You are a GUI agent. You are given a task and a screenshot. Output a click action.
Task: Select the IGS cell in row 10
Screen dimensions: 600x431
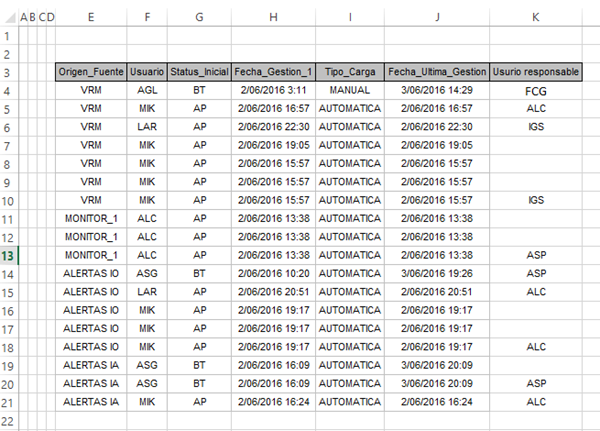(x=536, y=200)
